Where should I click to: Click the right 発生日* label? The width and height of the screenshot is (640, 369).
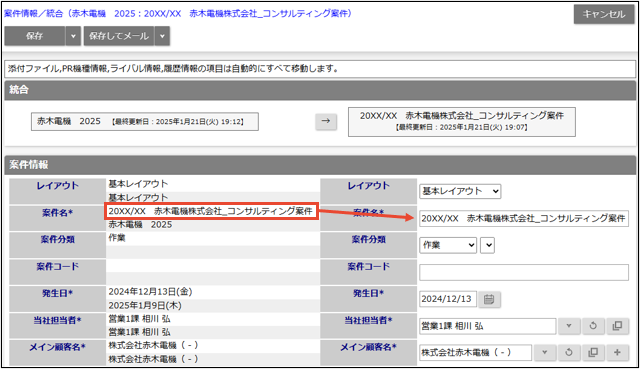tap(369, 293)
